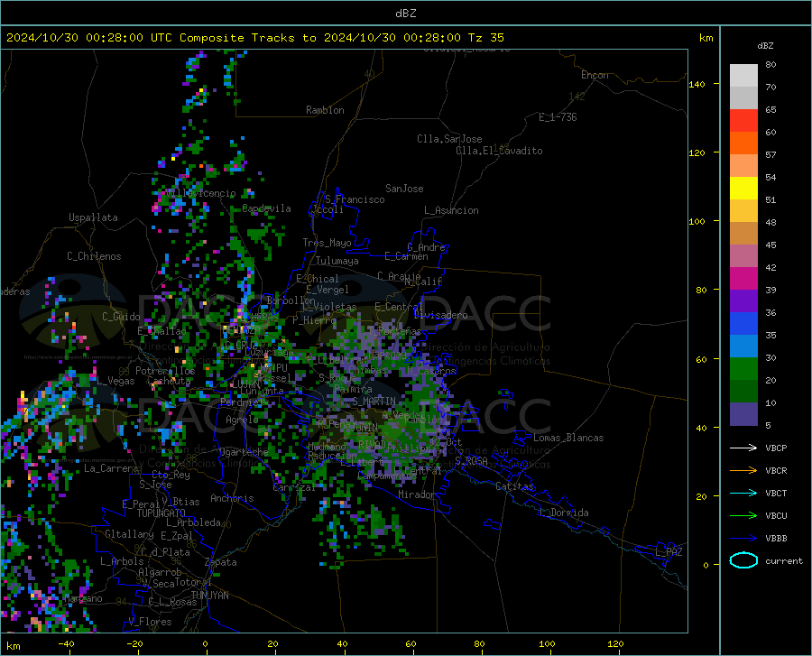Click the '140' tick on right axis

[x=697, y=84]
